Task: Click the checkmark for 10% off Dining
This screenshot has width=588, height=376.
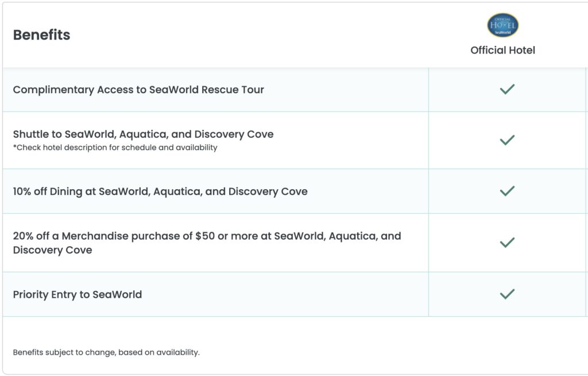Action: click(507, 191)
